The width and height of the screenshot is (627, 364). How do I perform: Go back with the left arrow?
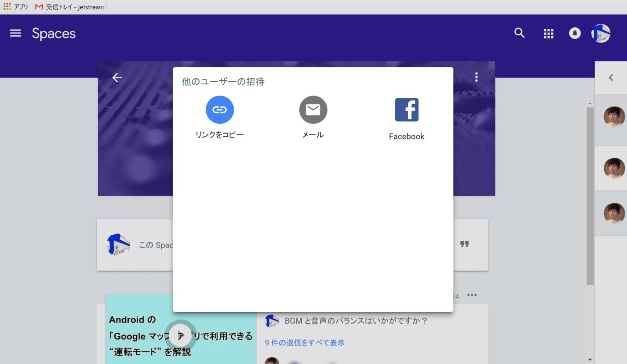(x=117, y=78)
